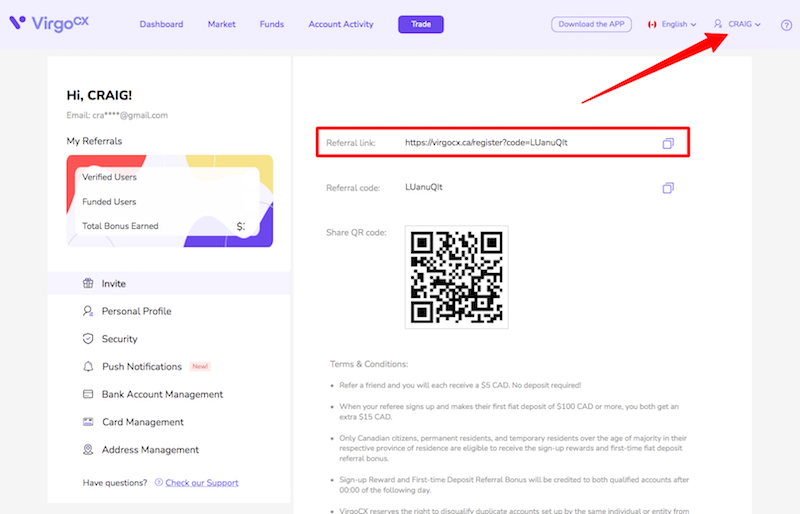Screen dimensions: 800x514
Task: Go to the Market tab
Action: point(221,24)
